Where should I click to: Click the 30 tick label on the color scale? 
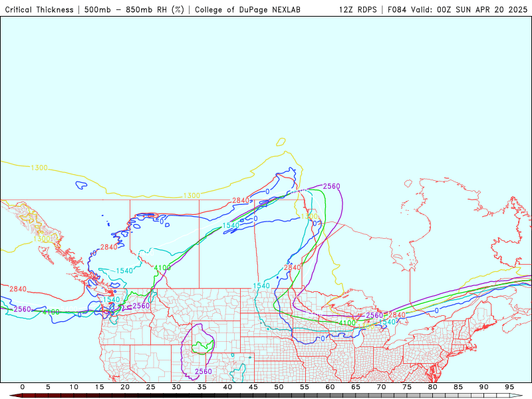click(x=176, y=387)
